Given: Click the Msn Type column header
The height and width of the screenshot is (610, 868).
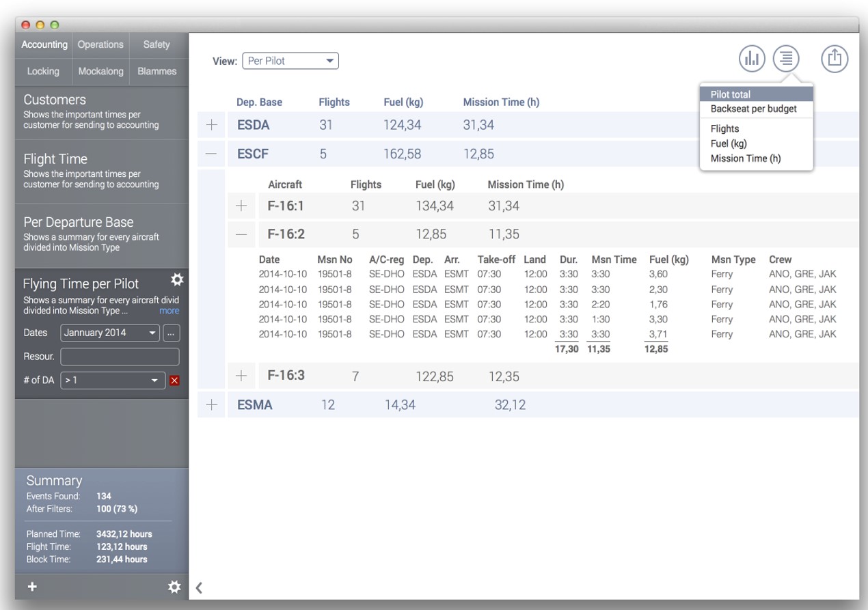Looking at the screenshot, I should [733, 260].
